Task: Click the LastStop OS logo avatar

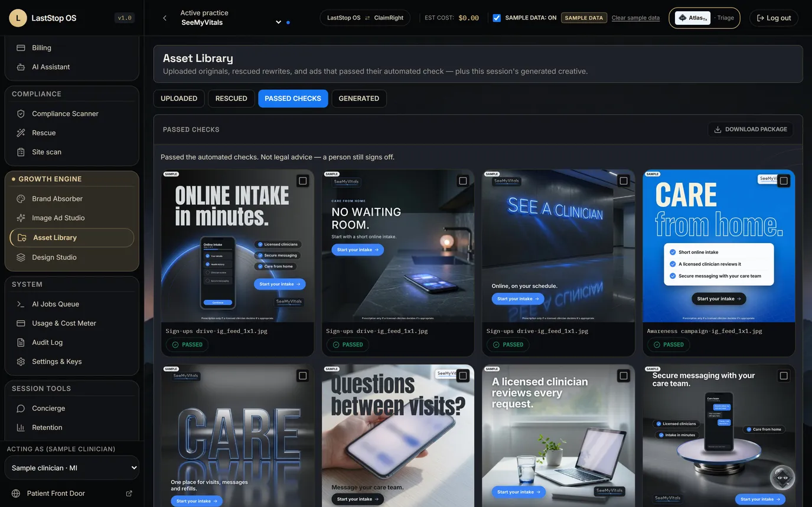Action: (18, 18)
